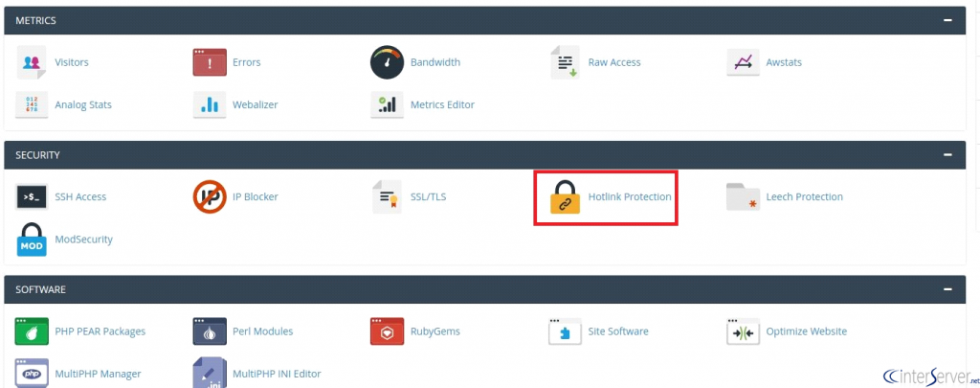Collapse the Metrics section
Image resolution: width=980 pixels, height=388 pixels.
(x=948, y=20)
